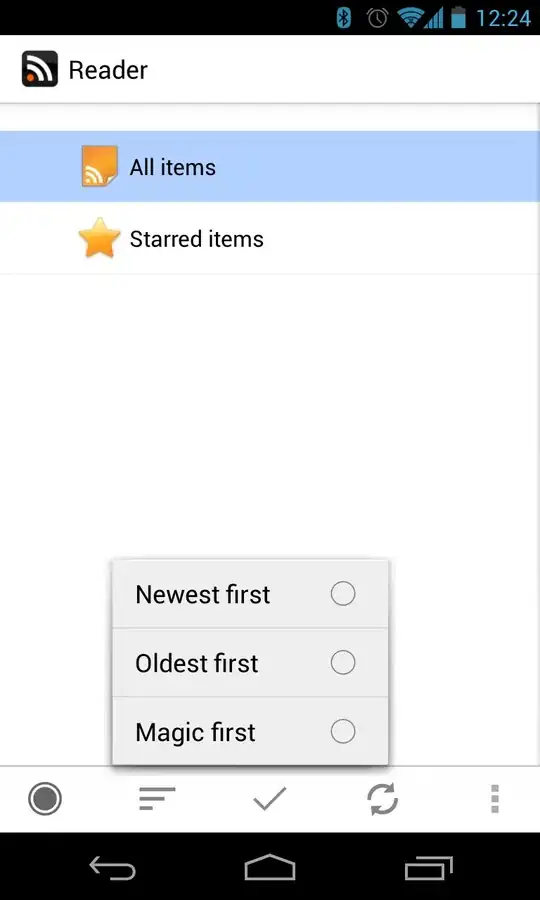Select the Oldest first radio button
The height and width of the screenshot is (900, 540).
343,662
